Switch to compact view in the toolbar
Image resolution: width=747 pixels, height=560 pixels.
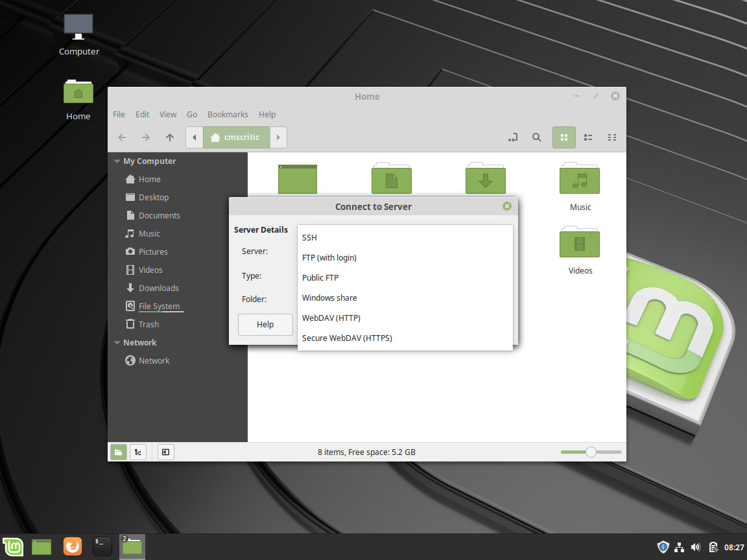pos(611,137)
